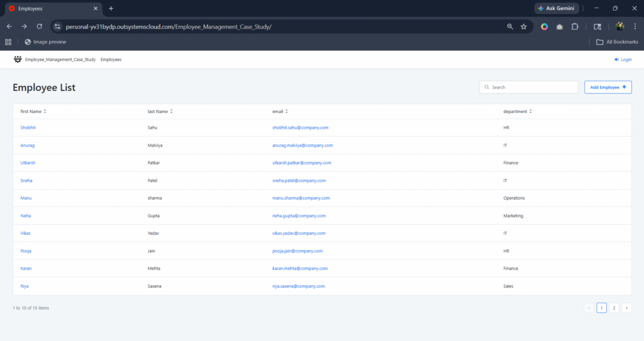Click email utkarsh.patkar@company.com
This screenshot has width=644, height=341.
pyautogui.click(x=302, y=163)
